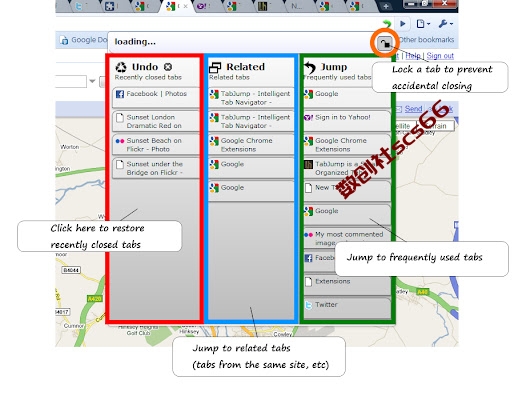Jump to 'TabJump is a' Lifehacker entry
The height and width of the screenshot is (400, 514).
(x=347, y=168)
